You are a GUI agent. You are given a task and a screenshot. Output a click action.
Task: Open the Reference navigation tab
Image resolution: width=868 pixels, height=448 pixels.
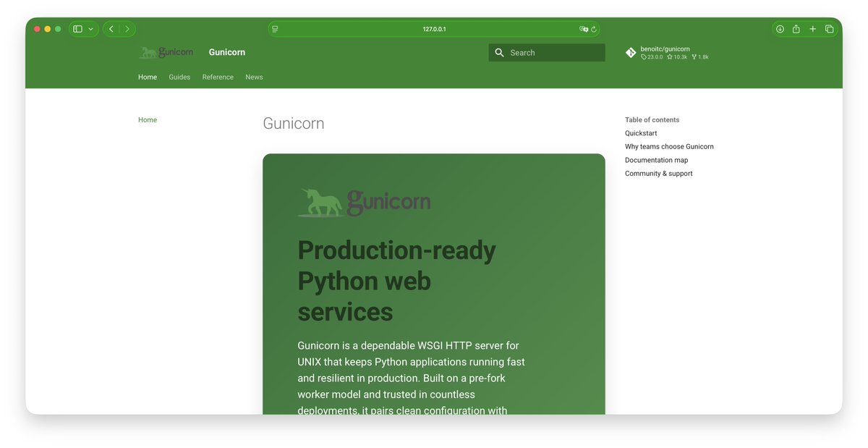[218, 77]
